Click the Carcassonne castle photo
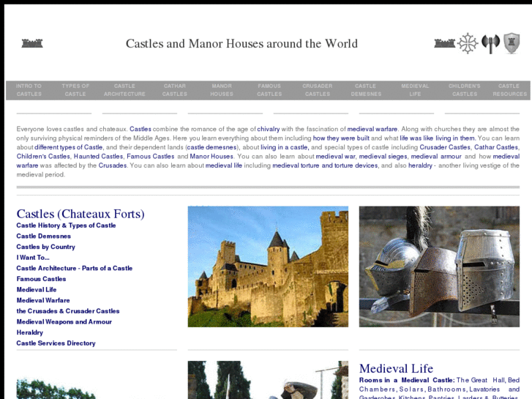Screen dimensions: 532x399 click(x=268, y=266)
